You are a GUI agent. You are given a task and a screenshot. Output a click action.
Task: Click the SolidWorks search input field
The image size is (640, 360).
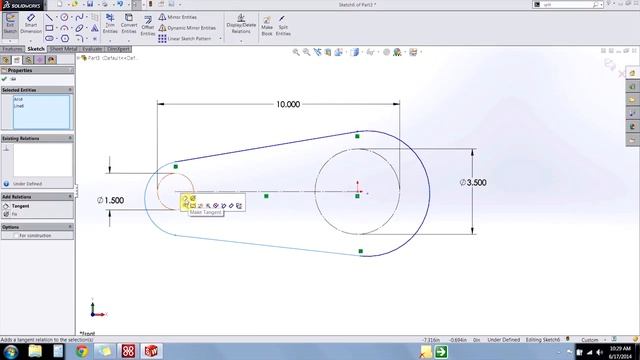[x=567, y=4]
